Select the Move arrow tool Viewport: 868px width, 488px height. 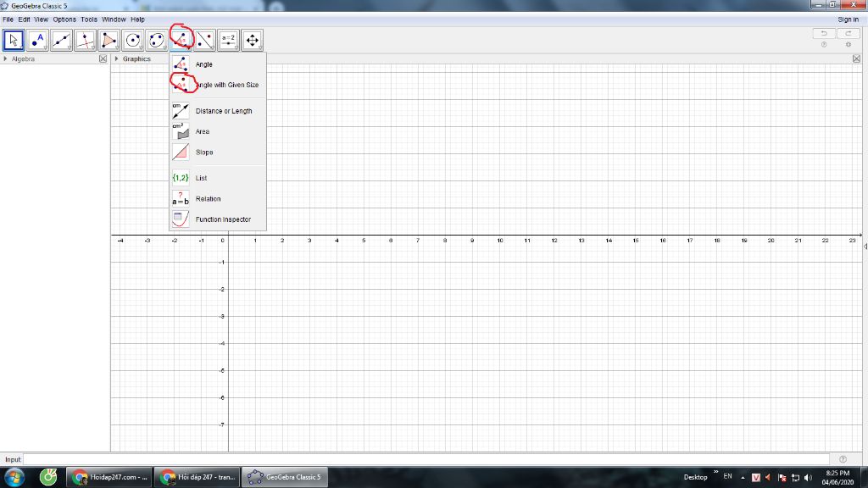(14, 41)
